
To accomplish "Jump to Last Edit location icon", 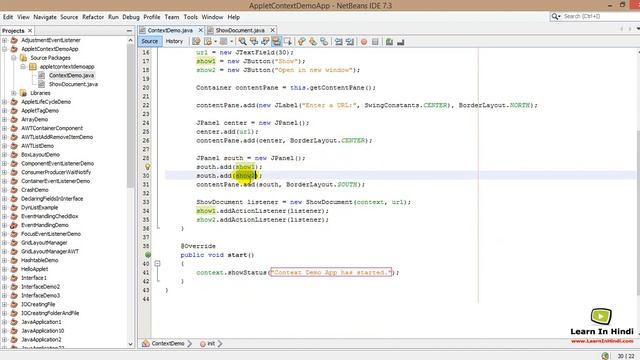I will point(196,42).
